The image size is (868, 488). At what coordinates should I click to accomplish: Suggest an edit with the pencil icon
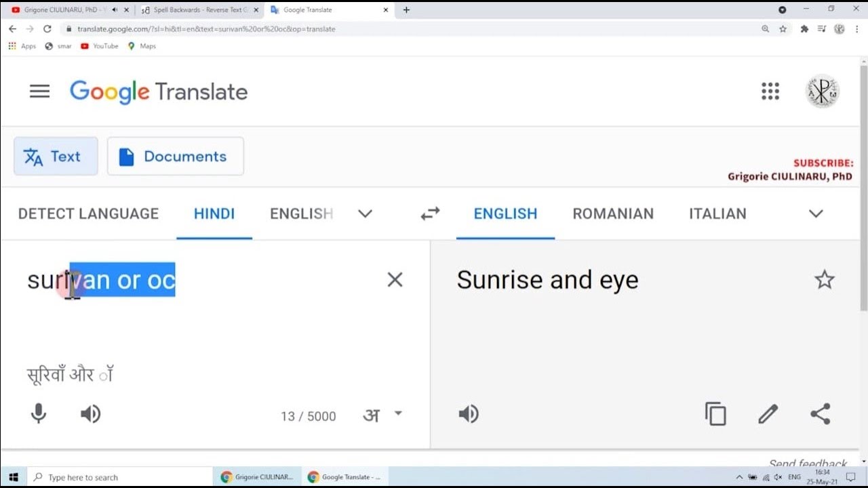(768, 414)
